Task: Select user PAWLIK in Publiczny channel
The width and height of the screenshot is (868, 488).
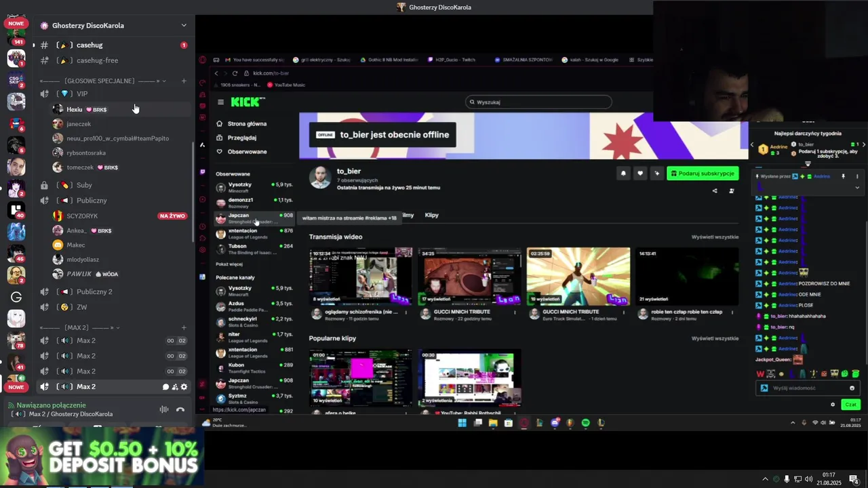Action: 121,274
